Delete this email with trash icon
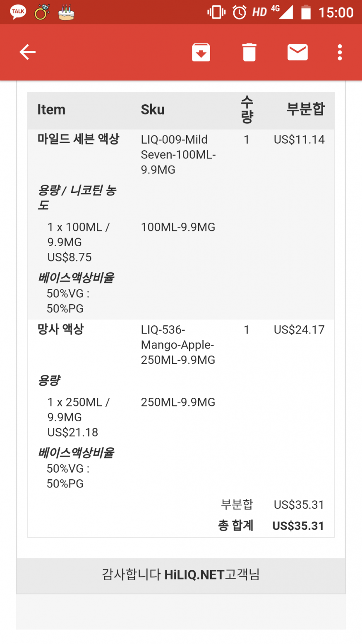This screenshot has width=362, height=644. [x=249, y=53]
